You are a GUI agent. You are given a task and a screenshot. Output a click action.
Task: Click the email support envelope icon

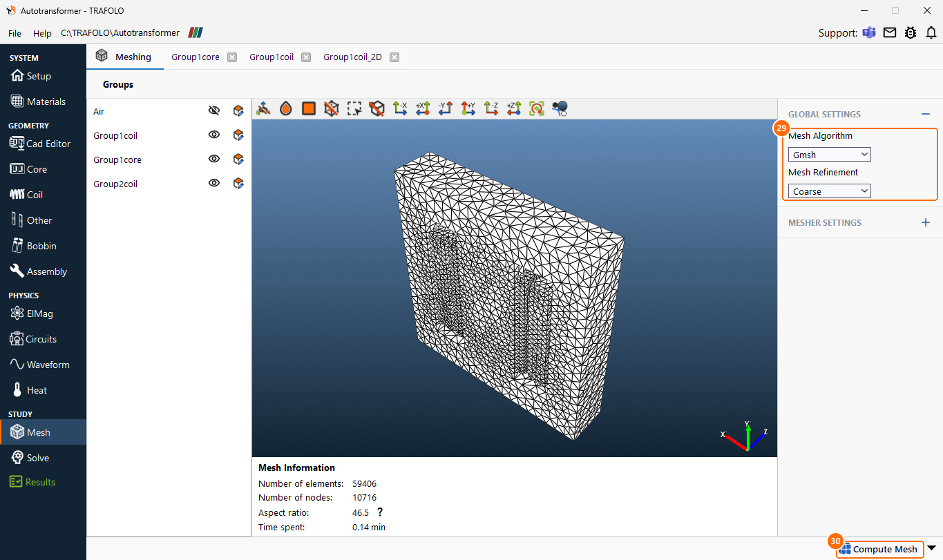pyautogui.click(x=890, y=32)
